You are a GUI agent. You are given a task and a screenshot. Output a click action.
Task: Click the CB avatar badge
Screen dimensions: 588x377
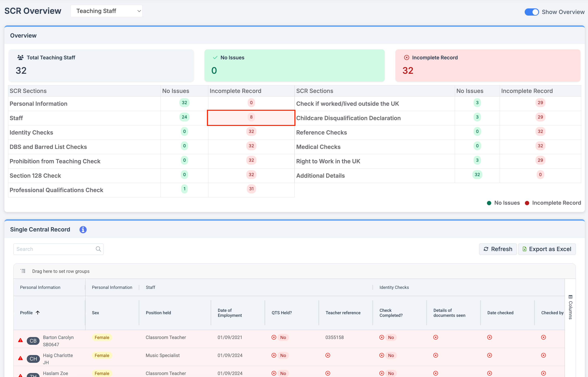pyautogui.click(x=33, y=341)
